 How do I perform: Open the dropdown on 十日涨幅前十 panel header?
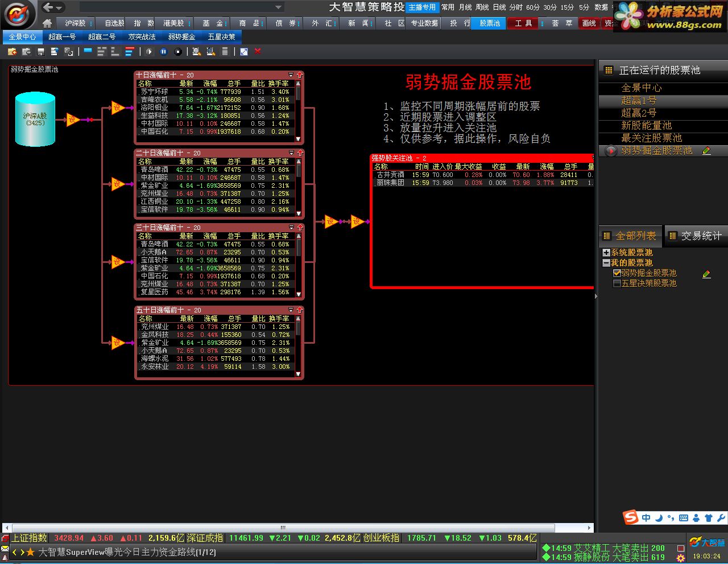point(291,75)
